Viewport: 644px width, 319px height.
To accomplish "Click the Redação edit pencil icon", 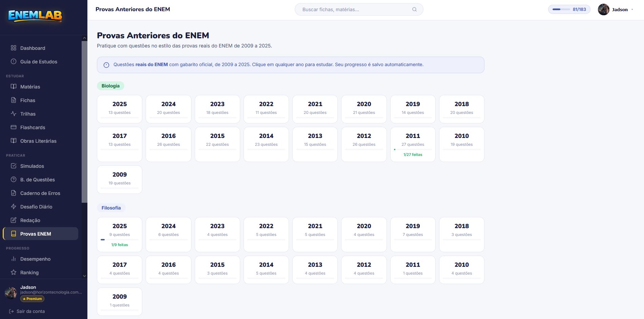I will (14, 220).
